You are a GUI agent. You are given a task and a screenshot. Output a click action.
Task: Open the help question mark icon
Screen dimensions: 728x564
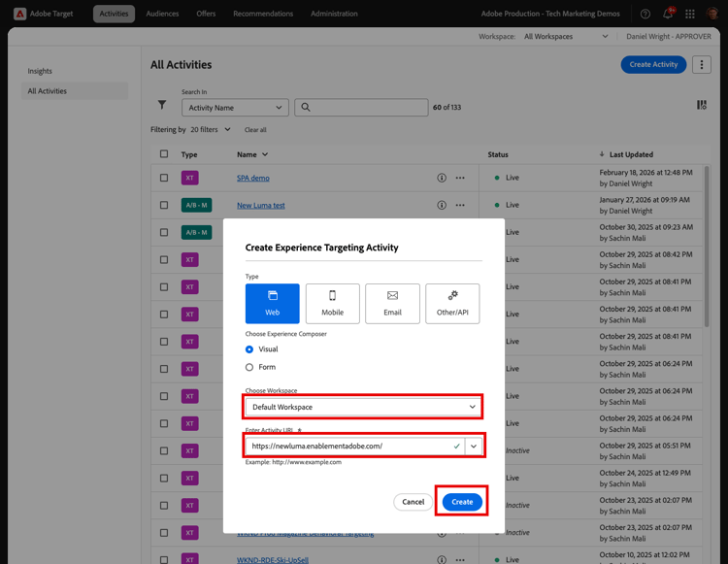[x=645, y=14]
